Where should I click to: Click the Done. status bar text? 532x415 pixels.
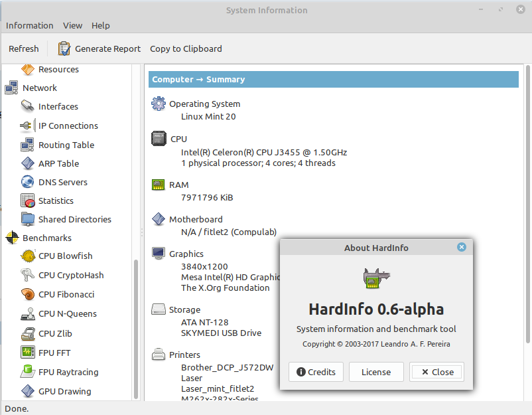(x=17, y=408)
